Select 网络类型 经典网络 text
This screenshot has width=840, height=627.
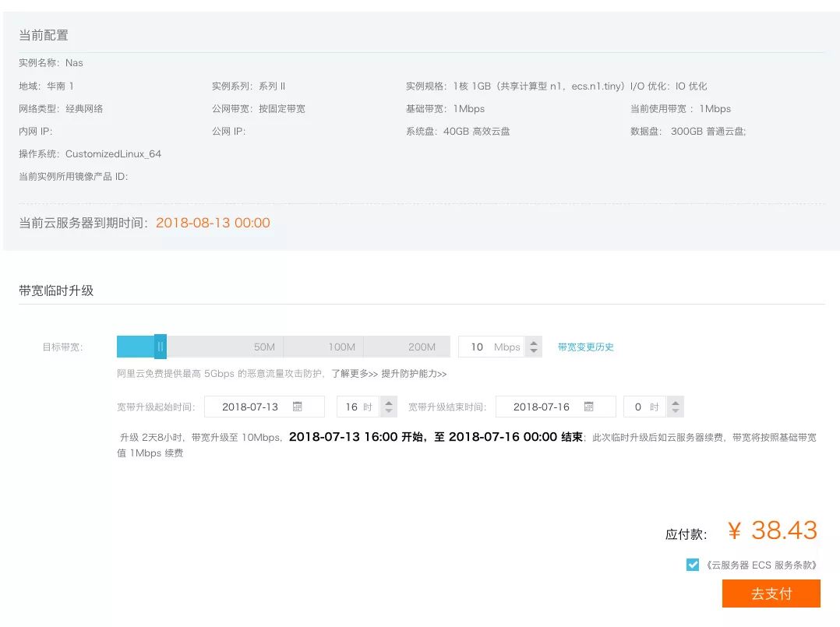click(61, 109)
